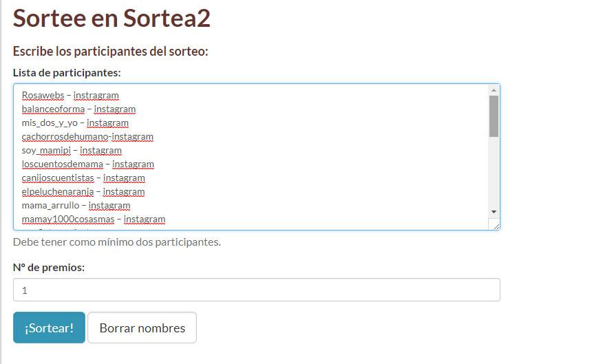Viewport: 592px width, 364px height.
Task: Place cursor on the mamay1000cosasmas entry
Action: (x=93, y=220)
